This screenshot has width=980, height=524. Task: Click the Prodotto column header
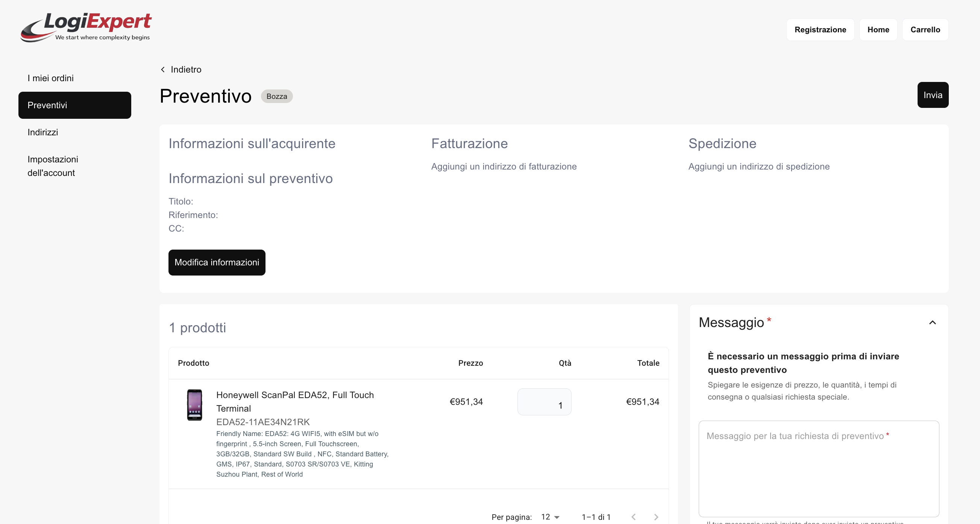coord(193,363)
